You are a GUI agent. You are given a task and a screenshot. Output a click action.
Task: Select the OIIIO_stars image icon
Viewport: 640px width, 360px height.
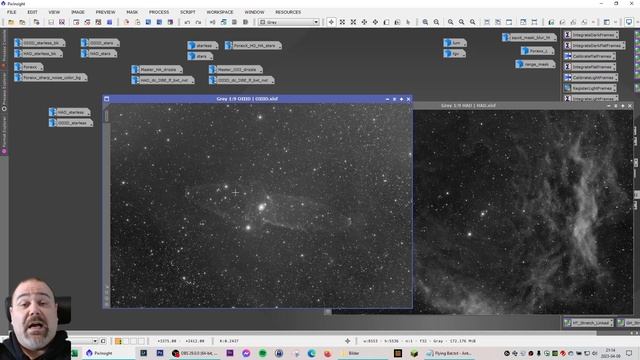pos(100,43)
